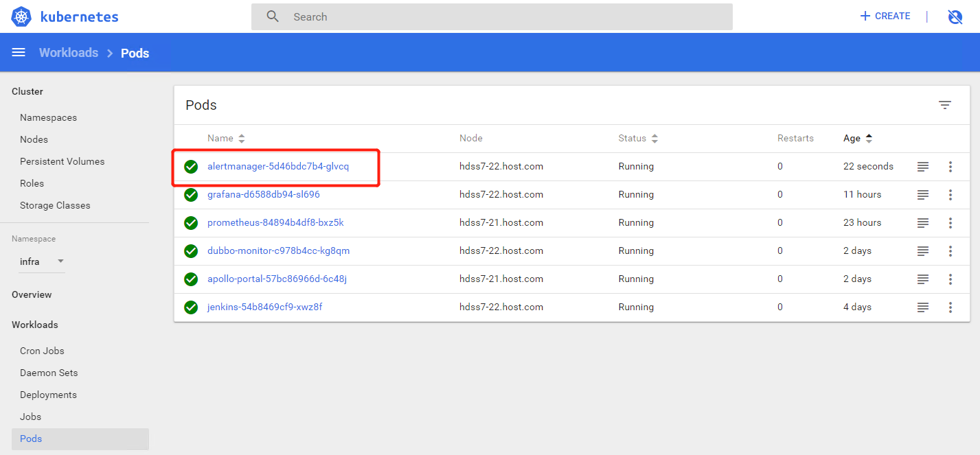980x455 pixels.
Task: Click the notifications-off icon at top right
Action: coord(955,16)
